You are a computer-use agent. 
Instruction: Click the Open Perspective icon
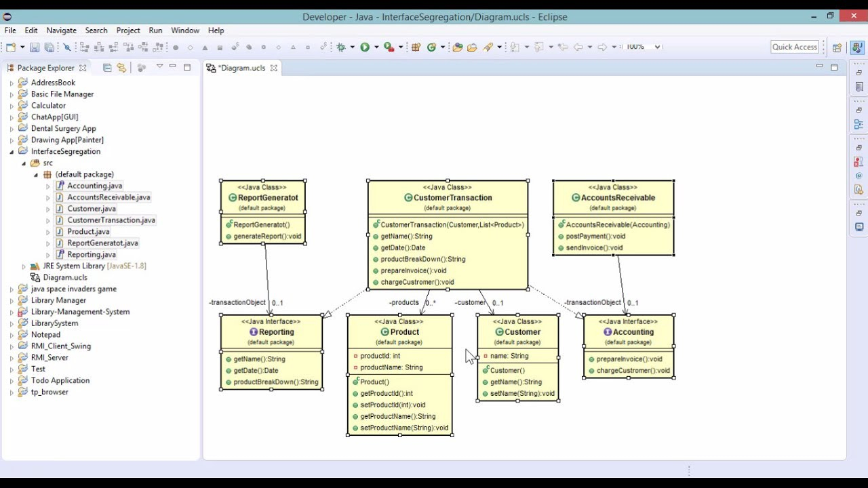click(x=837, y=47)
